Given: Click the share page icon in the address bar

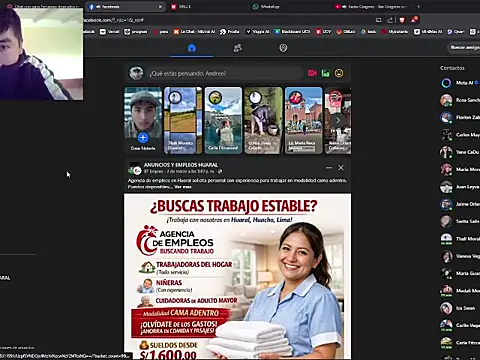Looking at the screenshot, I should click(x=390, y=20).
